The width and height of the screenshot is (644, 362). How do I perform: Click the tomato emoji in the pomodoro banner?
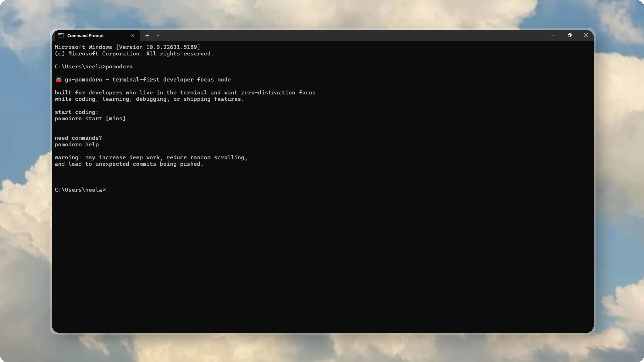pyautogui.click(x=58, y=79)
